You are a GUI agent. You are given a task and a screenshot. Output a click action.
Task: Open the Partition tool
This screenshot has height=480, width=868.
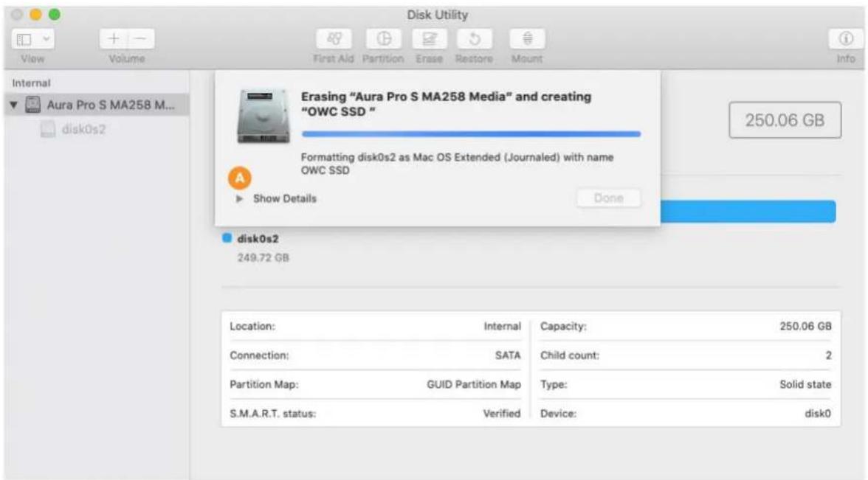point(384,38)
